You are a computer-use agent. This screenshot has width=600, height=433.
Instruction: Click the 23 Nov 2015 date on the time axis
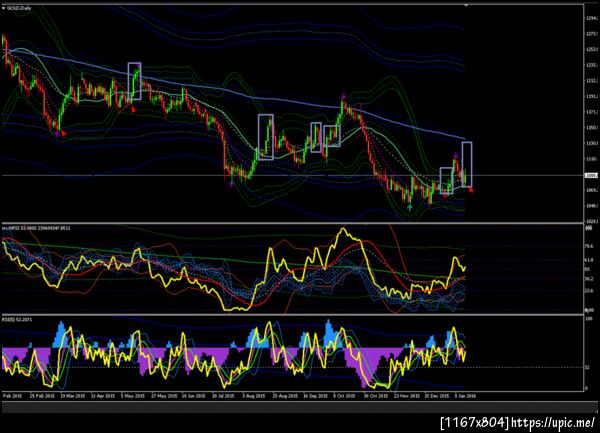pyautogui.click(x=406, y=396)
